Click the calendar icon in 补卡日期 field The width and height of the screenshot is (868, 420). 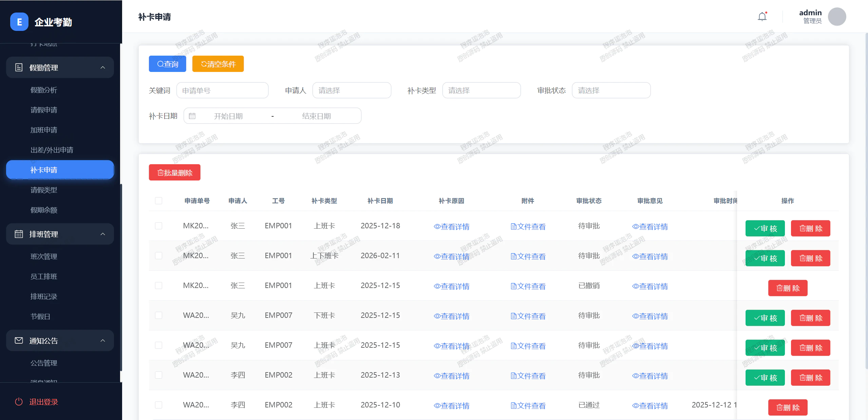pos(192,116)
